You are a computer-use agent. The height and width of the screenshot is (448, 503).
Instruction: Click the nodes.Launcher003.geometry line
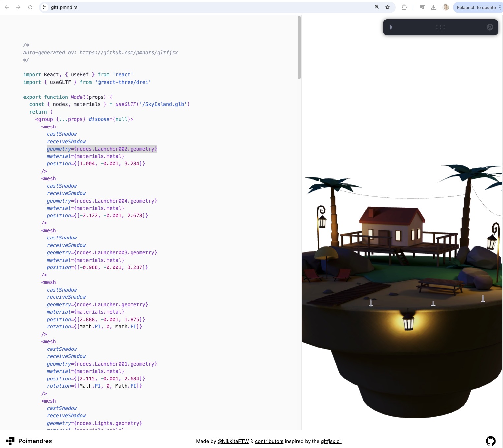pyautogui.click(x=102, y=253)
